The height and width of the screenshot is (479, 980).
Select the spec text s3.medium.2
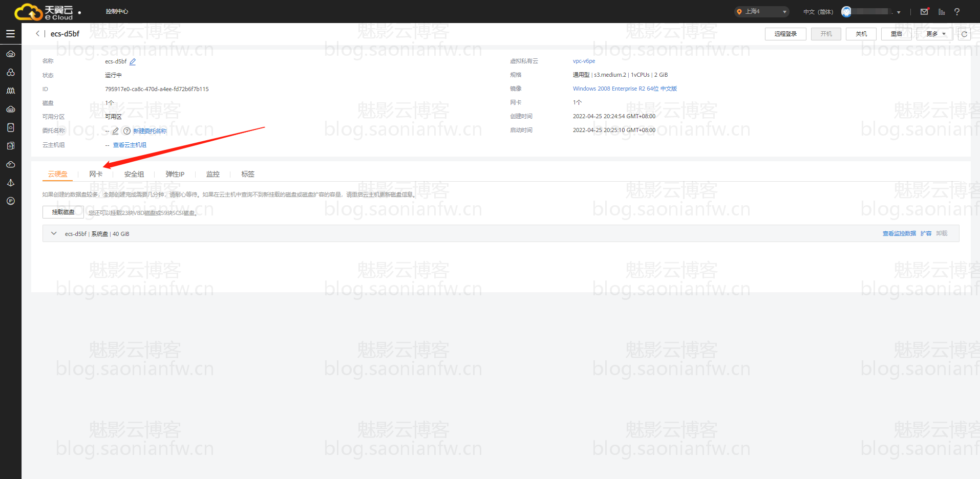pos(610,75)
